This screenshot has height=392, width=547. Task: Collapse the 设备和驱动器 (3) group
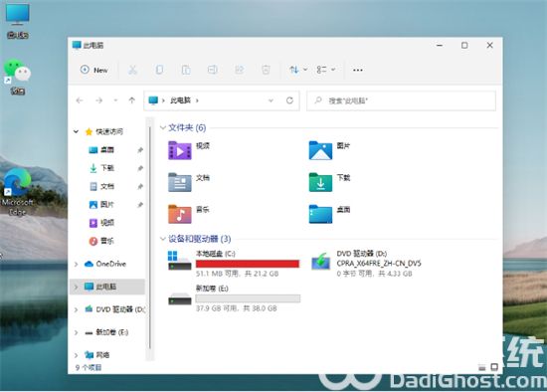coord(162,239)
